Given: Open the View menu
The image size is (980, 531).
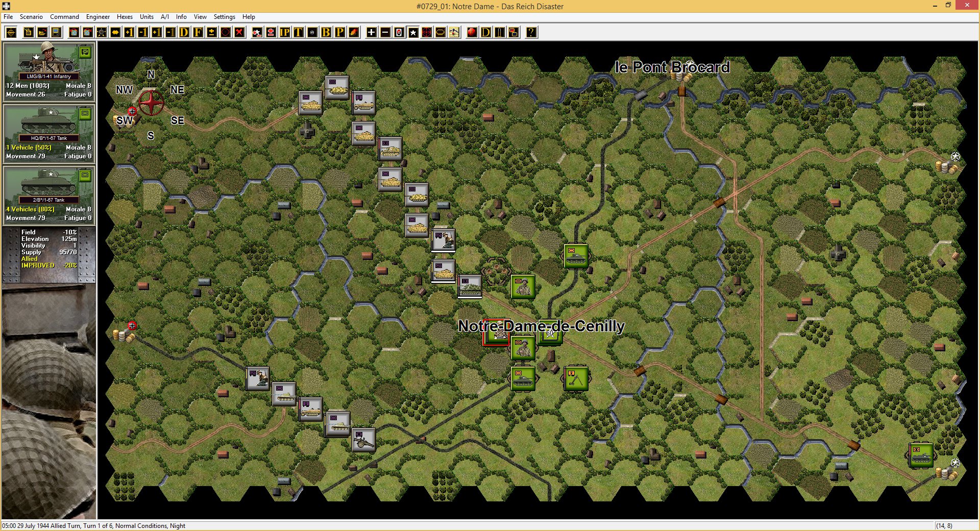Looking at the screenshot, I should 200,17.
